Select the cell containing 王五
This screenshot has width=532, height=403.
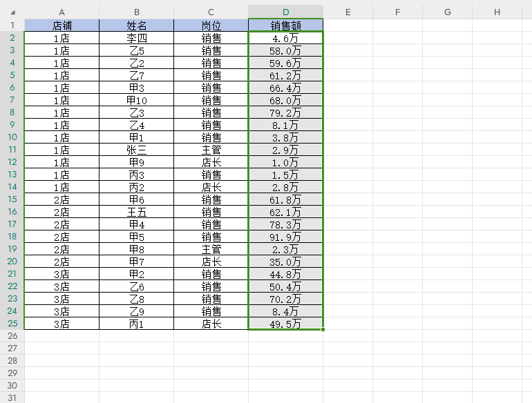pos(136,212)
